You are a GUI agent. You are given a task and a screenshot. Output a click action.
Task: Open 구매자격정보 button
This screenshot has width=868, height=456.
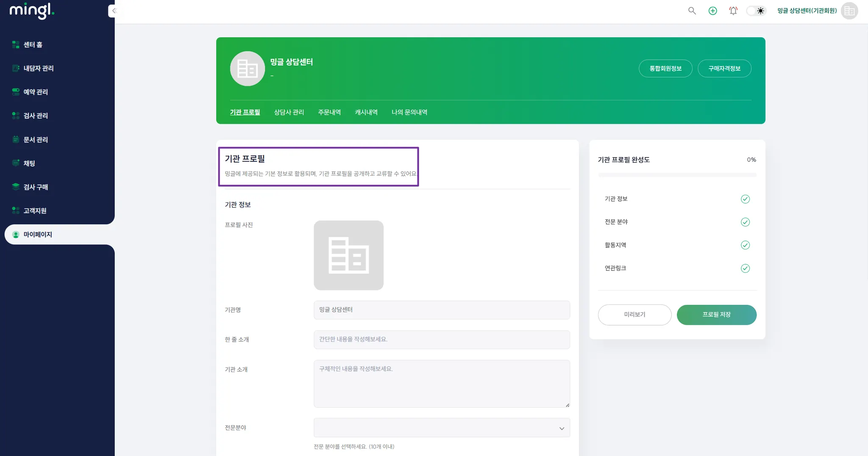tap(724, 69)
